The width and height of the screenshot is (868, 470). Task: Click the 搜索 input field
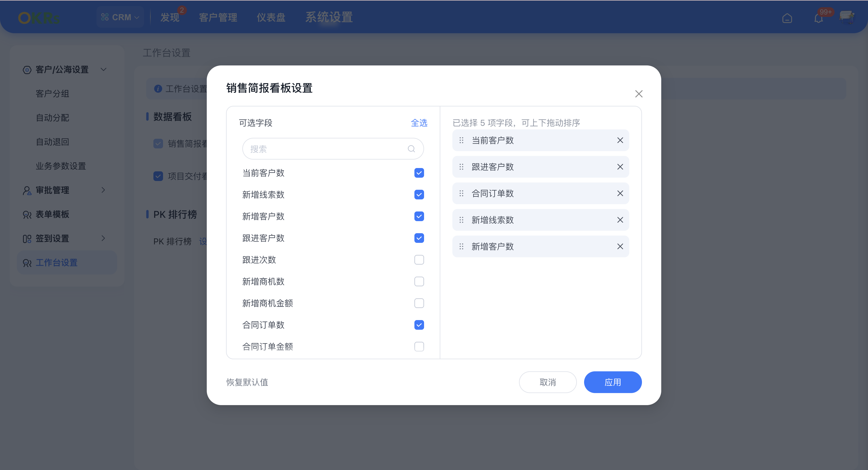pos(327,149)
